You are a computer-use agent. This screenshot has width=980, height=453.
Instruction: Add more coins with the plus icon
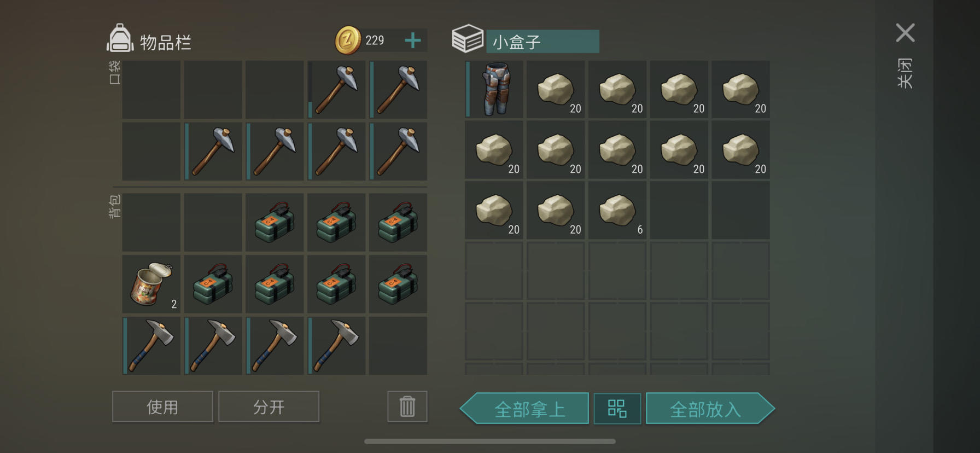[x=413, y=40]
